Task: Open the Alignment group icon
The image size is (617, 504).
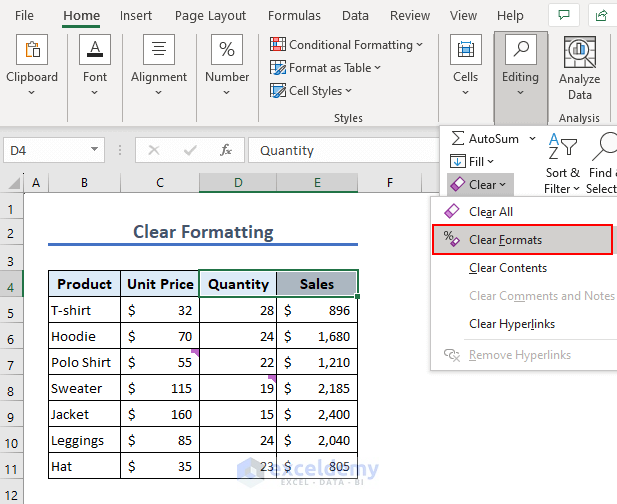Action: (x=159, y=50)
